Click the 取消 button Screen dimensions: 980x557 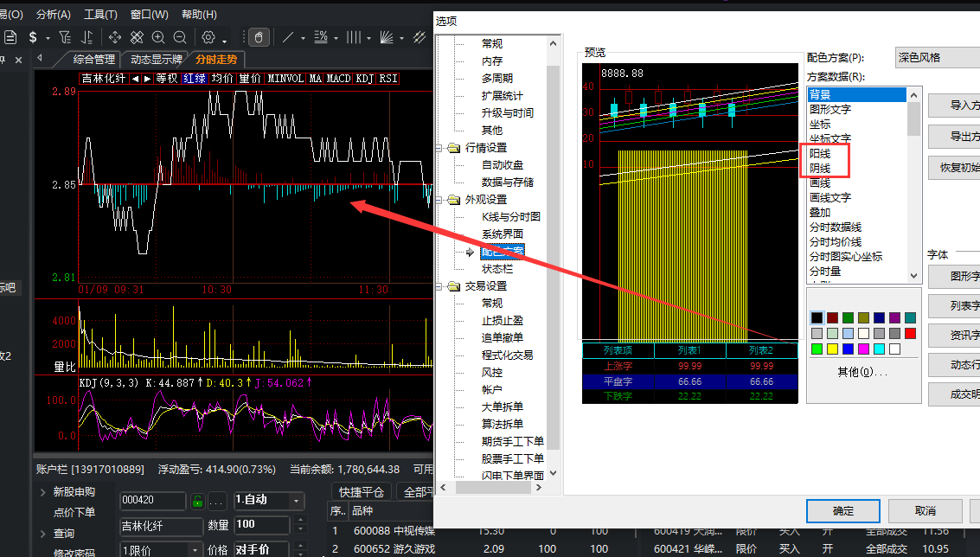pos(925,511)
